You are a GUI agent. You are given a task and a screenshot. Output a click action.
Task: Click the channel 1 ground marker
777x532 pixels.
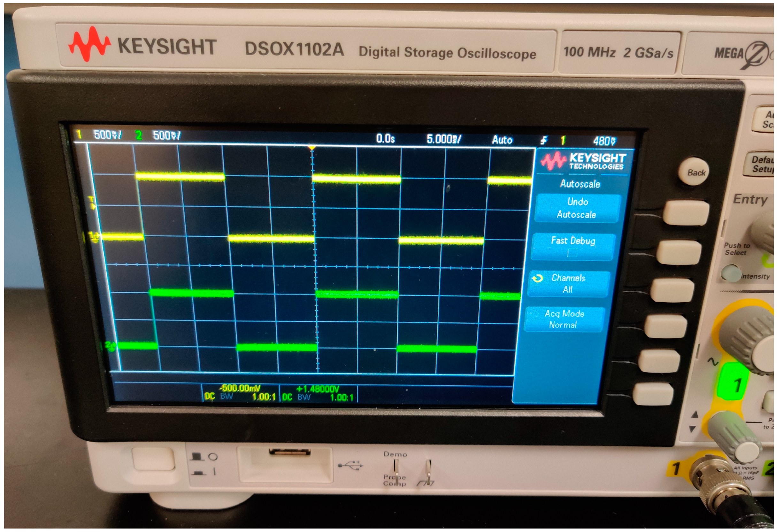click(95, 237)
